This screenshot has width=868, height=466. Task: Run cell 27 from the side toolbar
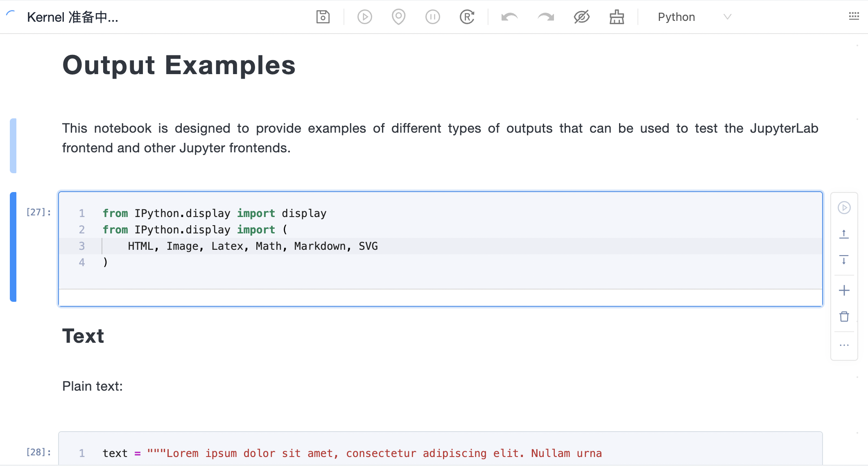(844, 208)
